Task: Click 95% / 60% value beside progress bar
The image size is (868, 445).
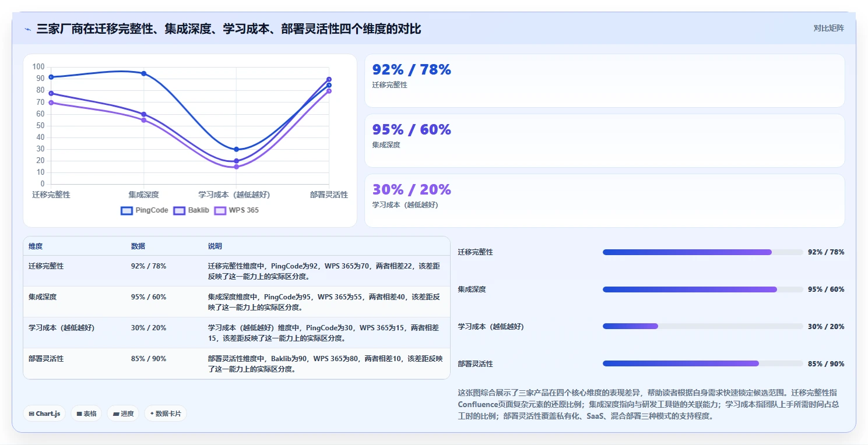Action: (x=826, y=289)
